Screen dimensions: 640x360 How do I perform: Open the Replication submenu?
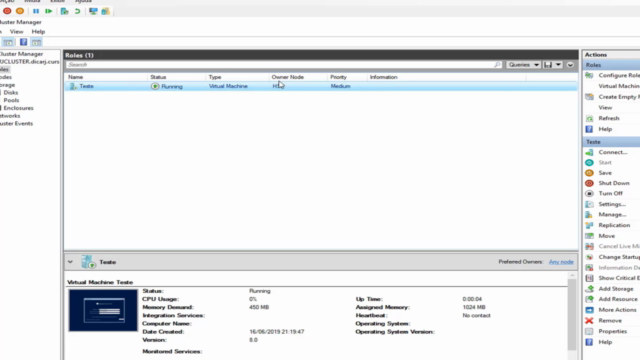click(x=614, y=225)
